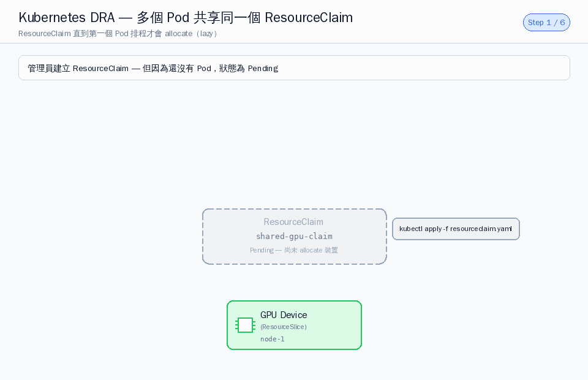This screenshot has height=380, width=588.
Task: Click the kubectl apply -f resourceclaim.yaml label
Action: point(456,229)
